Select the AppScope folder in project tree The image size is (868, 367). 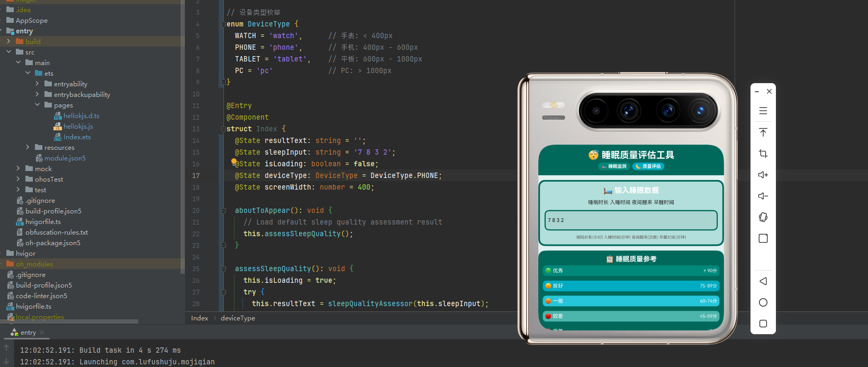click(31, 21)
